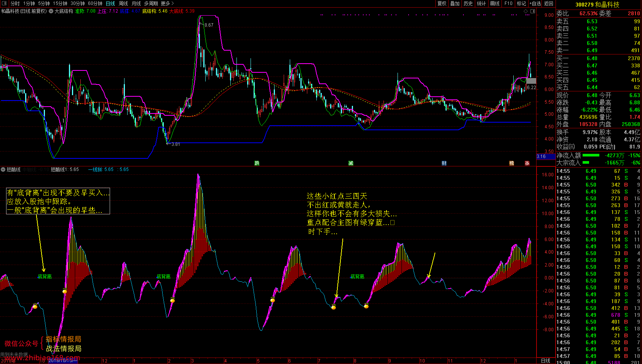Click the 8.67 peak price label
The height and width of the screenshot is (364, 642).
coord(209,25)
